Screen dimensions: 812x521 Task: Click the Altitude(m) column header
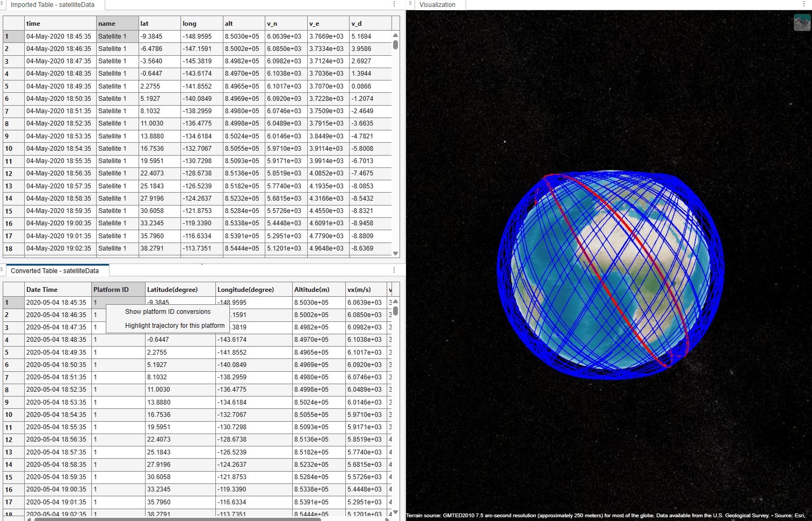click(319, 290)
